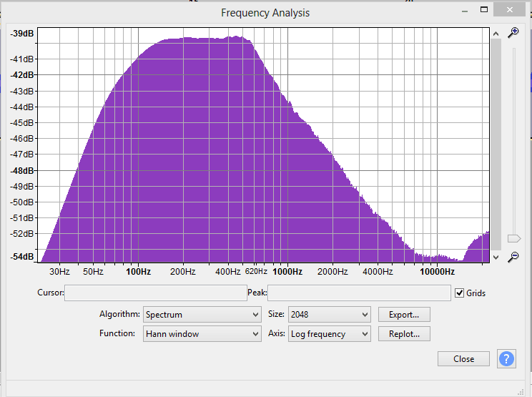The image size is (532, 397).
Task: Close the window with the title bar X
Action: click(x=510, y=10)
